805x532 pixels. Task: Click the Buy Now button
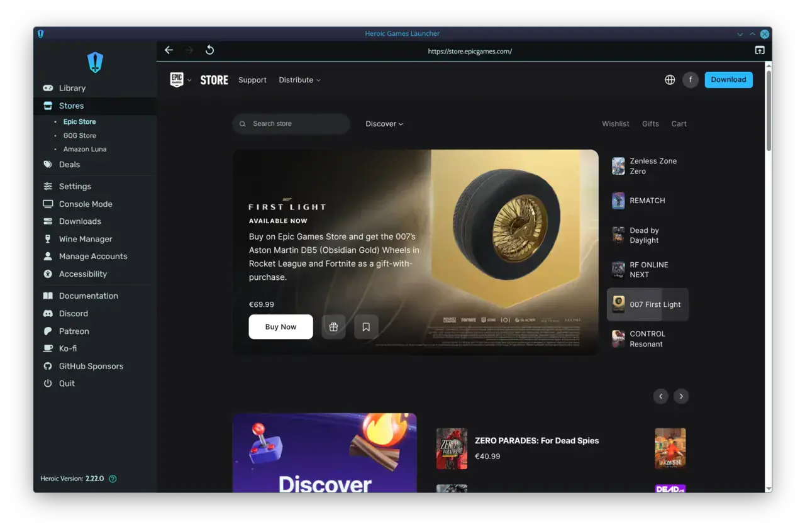[280, 327]
